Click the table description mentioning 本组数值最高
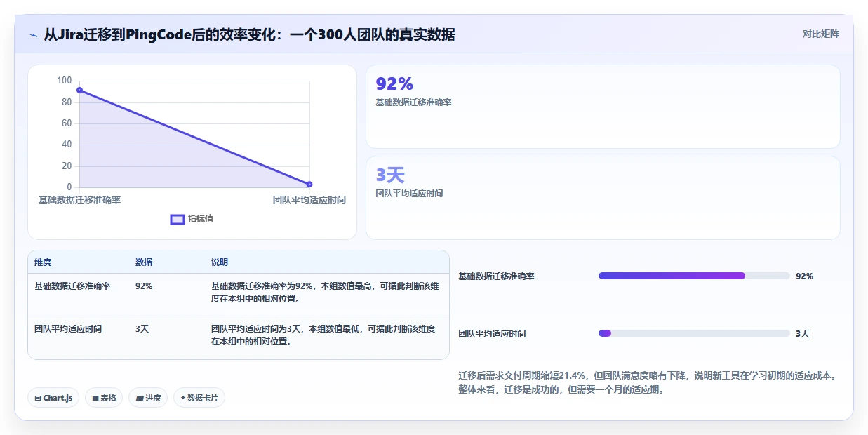The image size is (868, 435). (325, 292)
